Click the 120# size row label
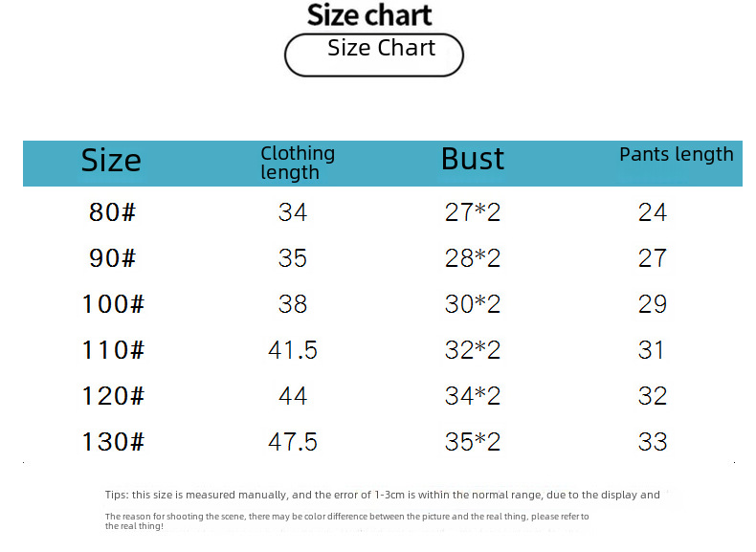Screen dimensions: 756x552 (x=113, y=396)
